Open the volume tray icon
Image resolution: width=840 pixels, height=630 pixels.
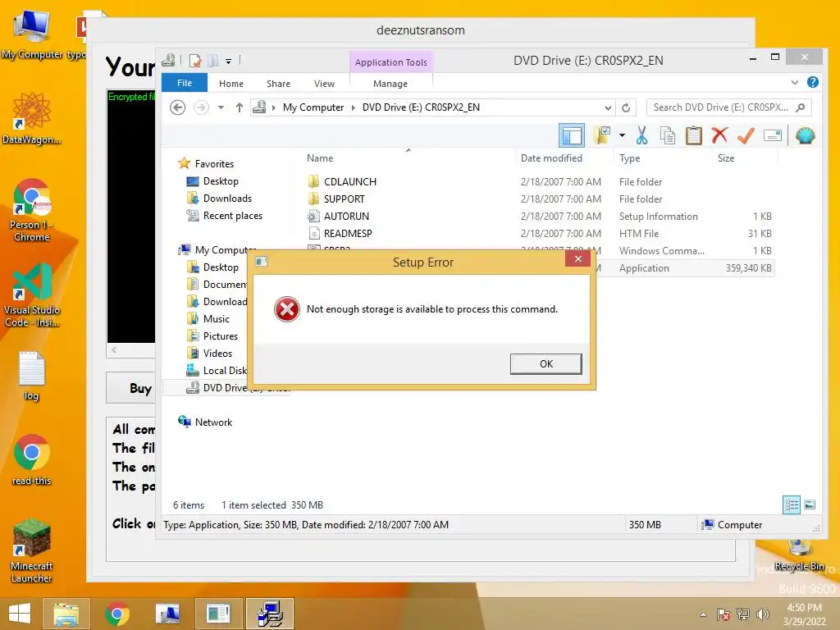(x=762, y=614)
